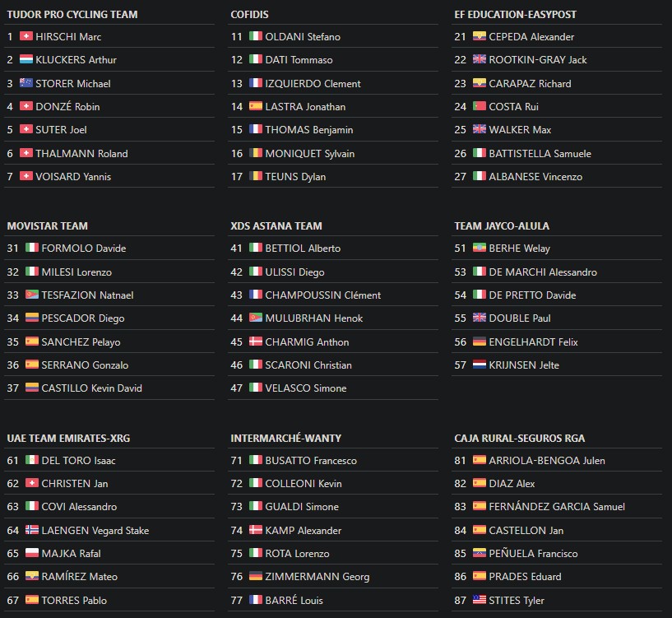
Task: Click the Danish flag beside CHARMIG Anthon
Action: click(256, 342)
